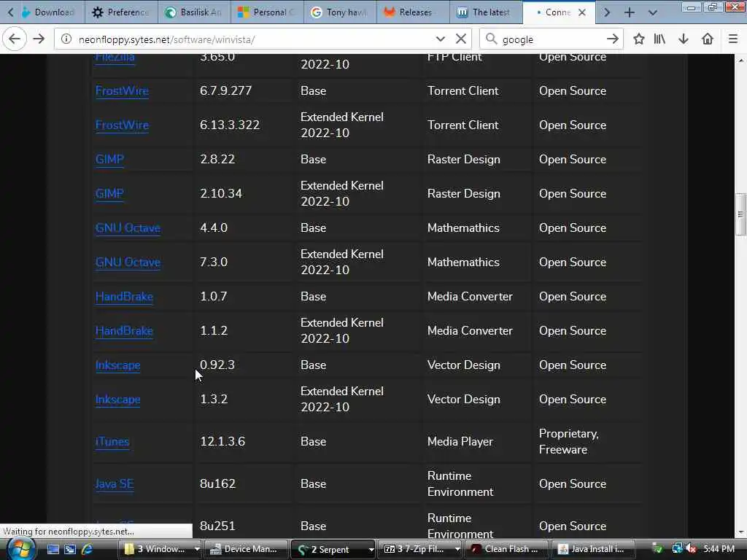This screenshot has width=747, height=560.
Task: Go back to previous page
Action: [x=15, y=39]
